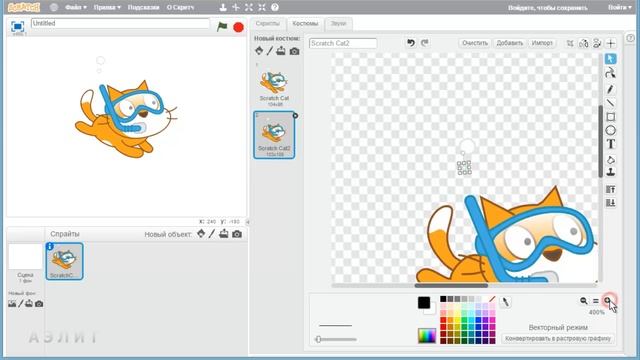Open sprite info via the blue i icon
The image size is (640, 360).
[x=50, y=246]
